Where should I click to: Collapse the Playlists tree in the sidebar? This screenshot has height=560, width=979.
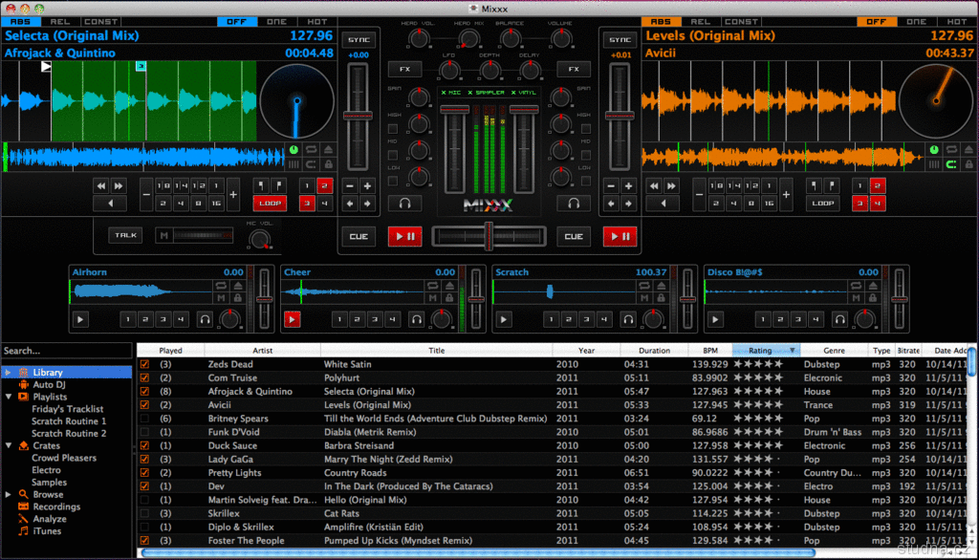click(x=9, y=397)
